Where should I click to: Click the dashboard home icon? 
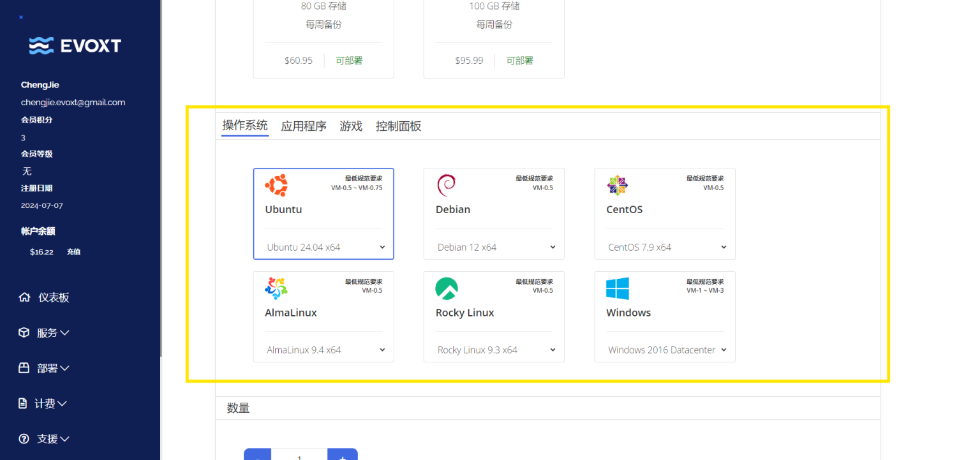[24, 297]
